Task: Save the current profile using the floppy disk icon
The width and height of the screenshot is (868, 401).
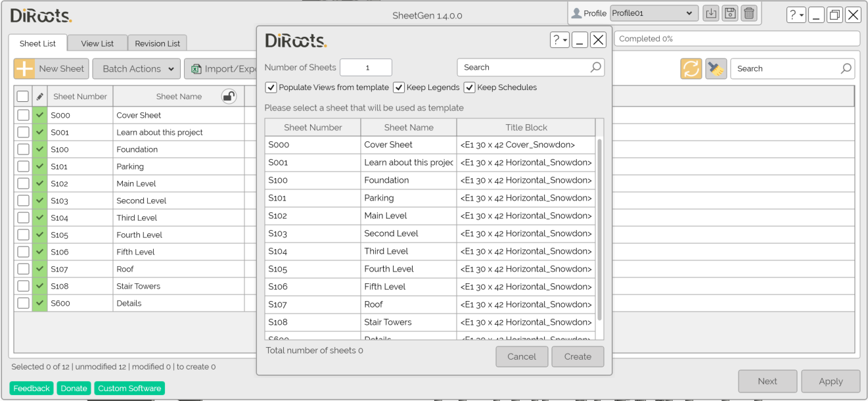Action: point(729,12)
